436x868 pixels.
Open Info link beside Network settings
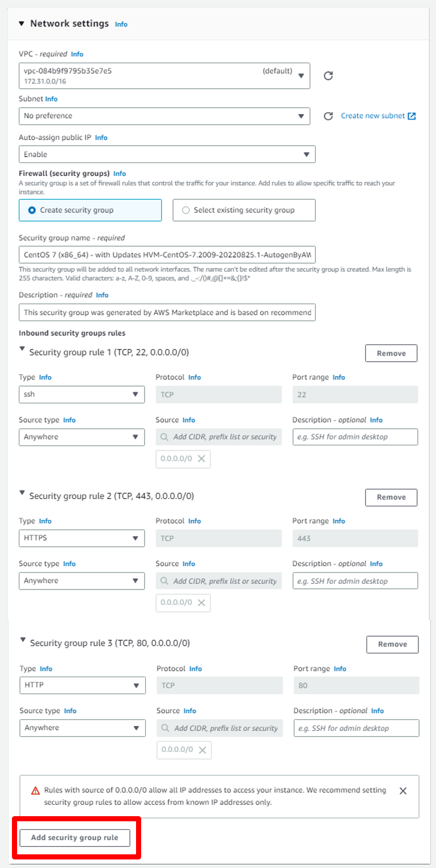point(121,24)
